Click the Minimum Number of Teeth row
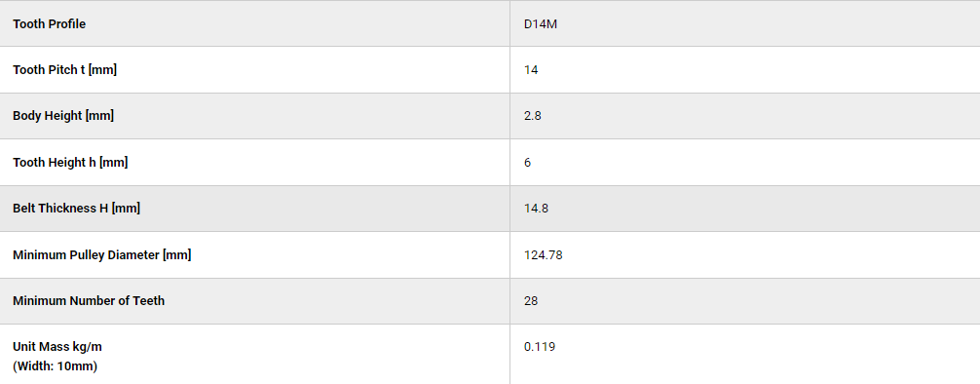Viewport: 980px width, 384px height. tap(490, 301)
